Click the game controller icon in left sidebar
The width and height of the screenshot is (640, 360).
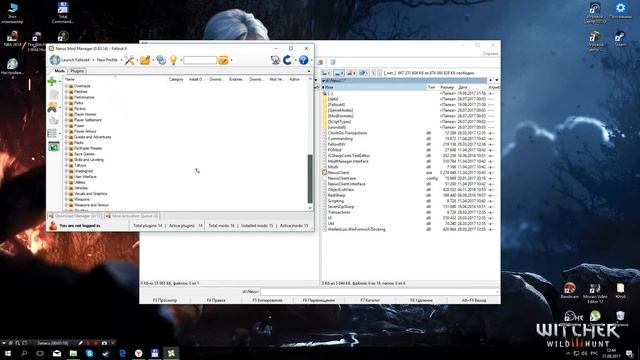pos(52,108)
